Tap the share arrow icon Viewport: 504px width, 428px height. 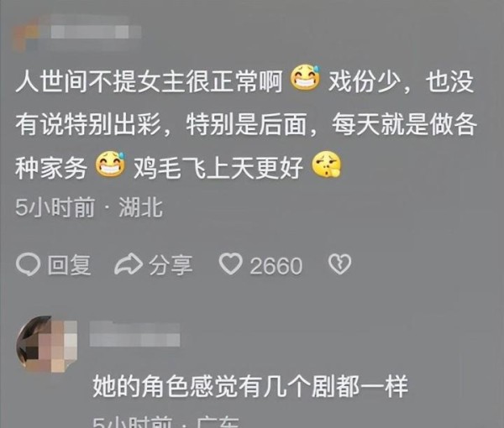coord(129,264)
